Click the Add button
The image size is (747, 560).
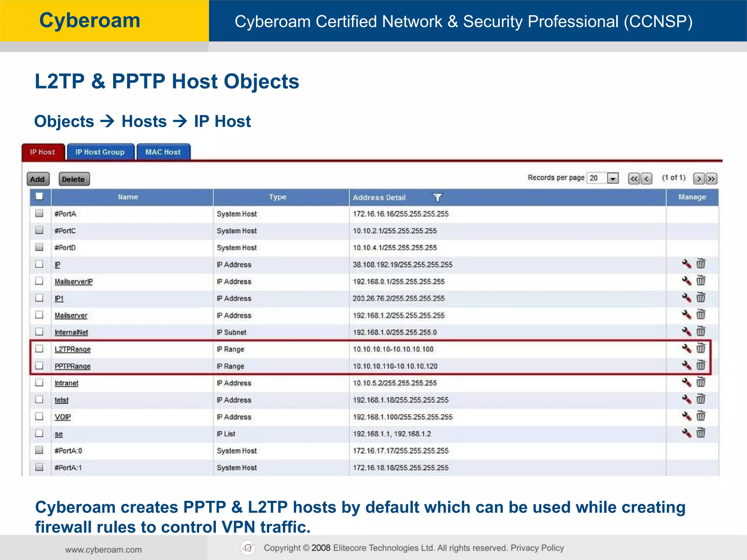[x=38, y=179]
